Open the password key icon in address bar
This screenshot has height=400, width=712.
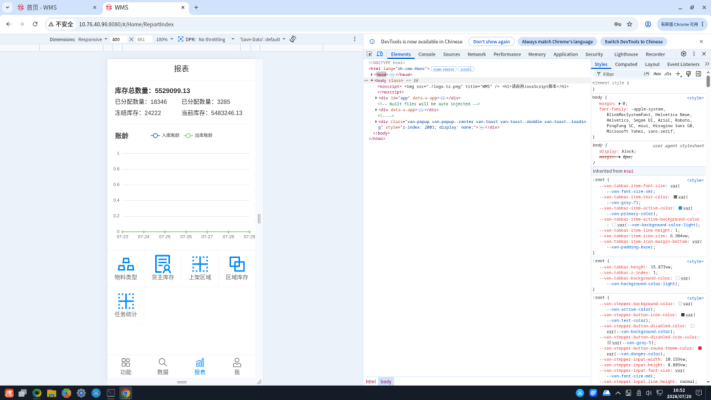618,24
